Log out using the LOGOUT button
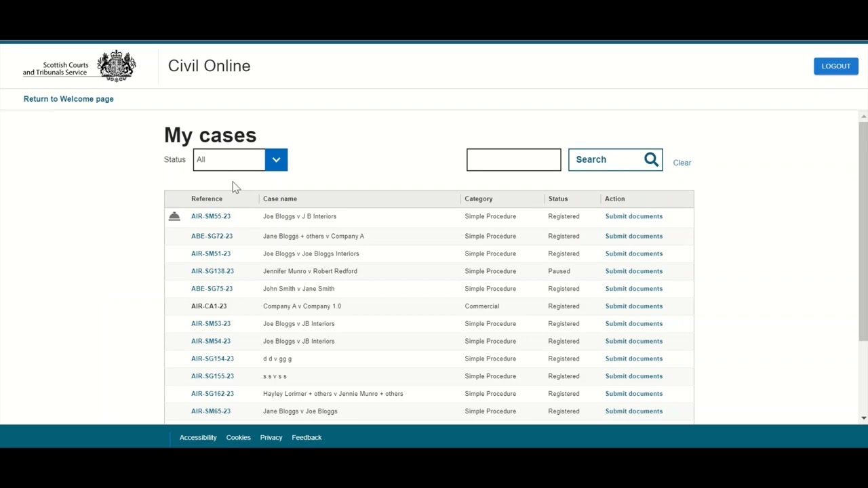Viewport: 868px width, 488px height. click(836, 66)
